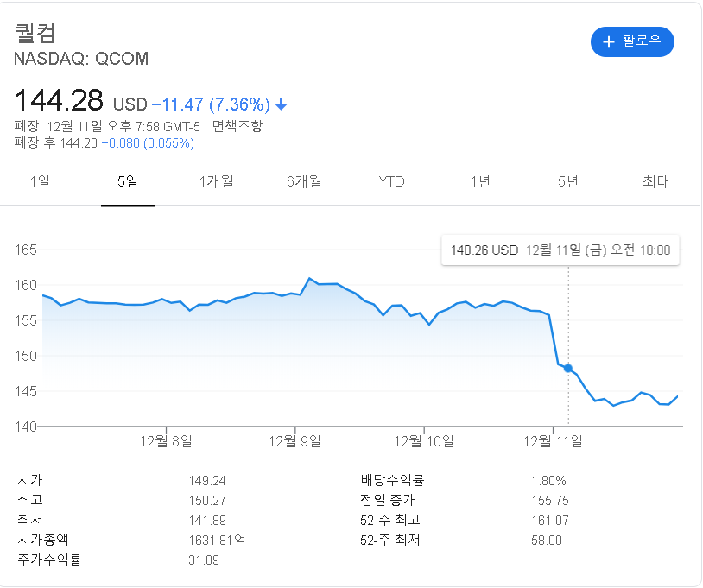703x588 pixels.
Task: Click the 퀄컴 company name
Action: pyautogui.click(x=35, y=33)
